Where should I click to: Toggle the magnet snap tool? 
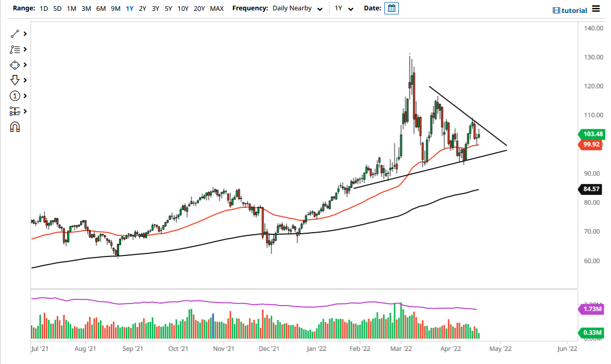pos(16,127)
